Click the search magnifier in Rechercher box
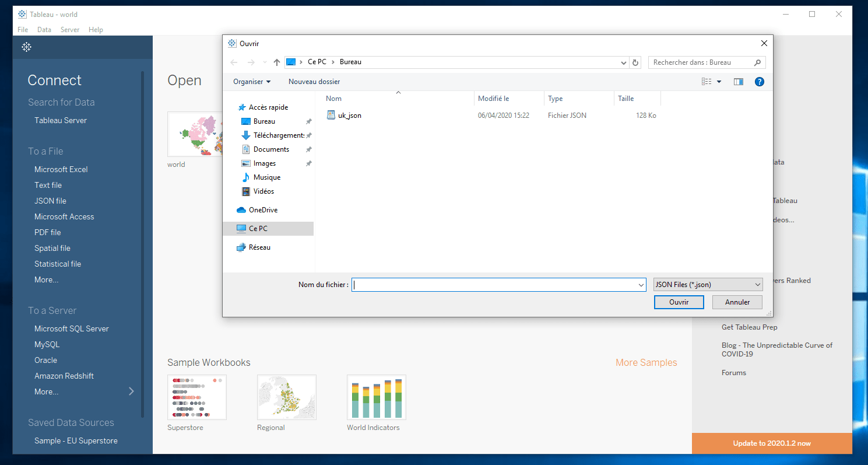 (x=757, y=62)
